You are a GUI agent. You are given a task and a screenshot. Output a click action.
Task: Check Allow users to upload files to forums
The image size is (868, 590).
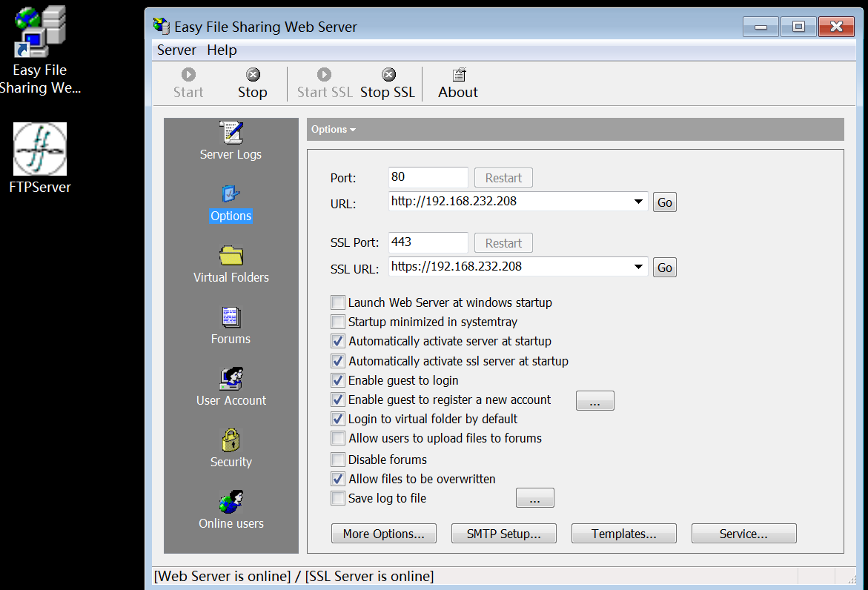(x=338, y=438)
